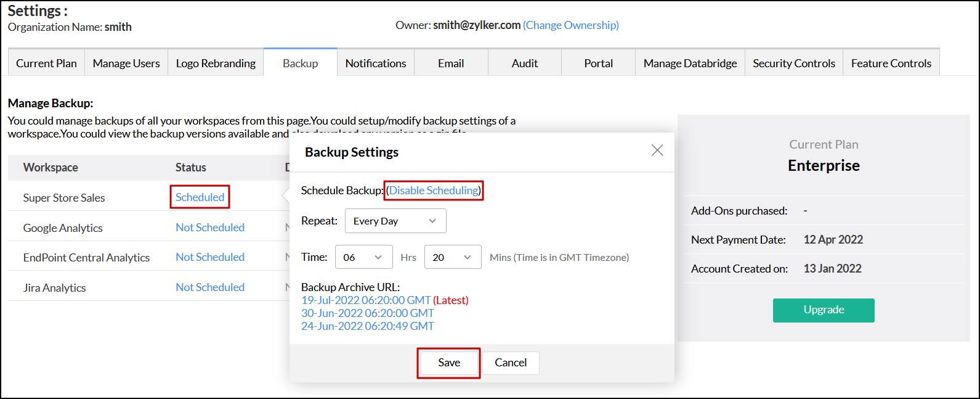Save the backup settings
Screen dimensions: 980x399
click(449, 363)
